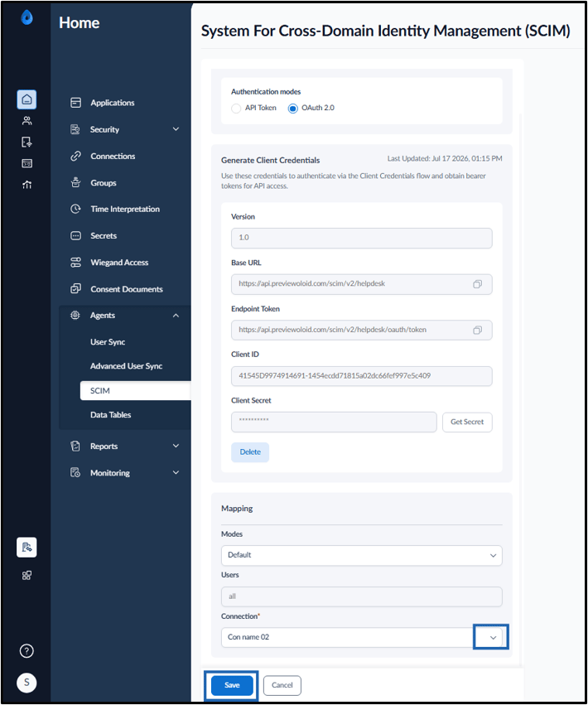Screen dimensions: 588x705
Task: Click the Last Updated timestamp text
Action: tap(445, 159)
